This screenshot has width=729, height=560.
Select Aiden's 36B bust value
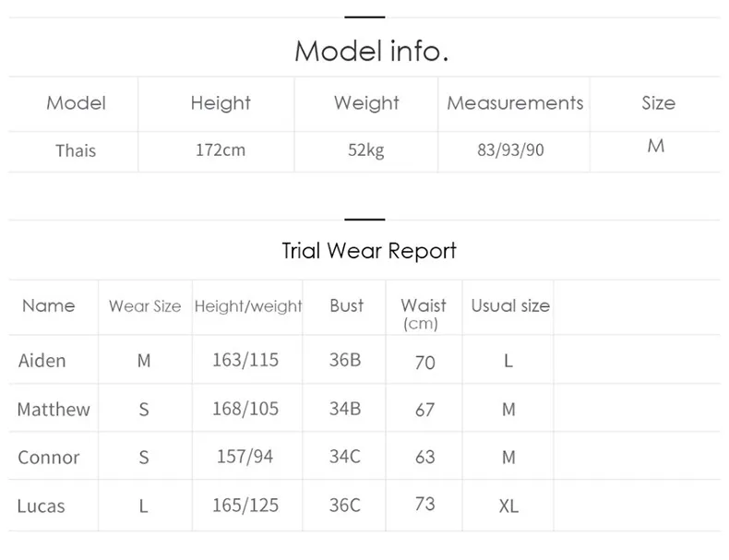[345, 360]
